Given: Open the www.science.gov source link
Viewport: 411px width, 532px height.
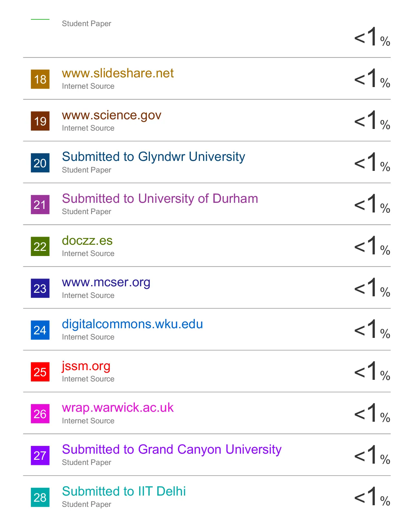Looking at the screenshot, I should click(111, 115).
